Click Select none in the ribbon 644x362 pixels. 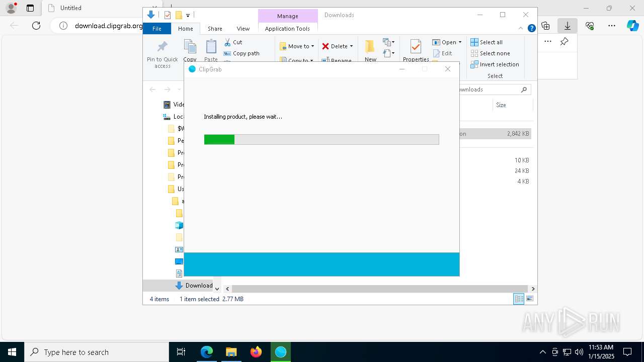tap(490, 53)
